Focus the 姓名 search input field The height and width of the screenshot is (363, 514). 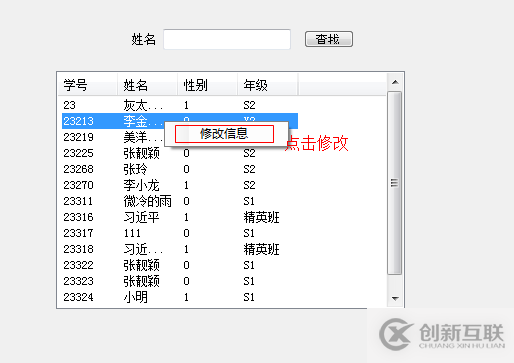pyautogui.click(x=227, y=39)
